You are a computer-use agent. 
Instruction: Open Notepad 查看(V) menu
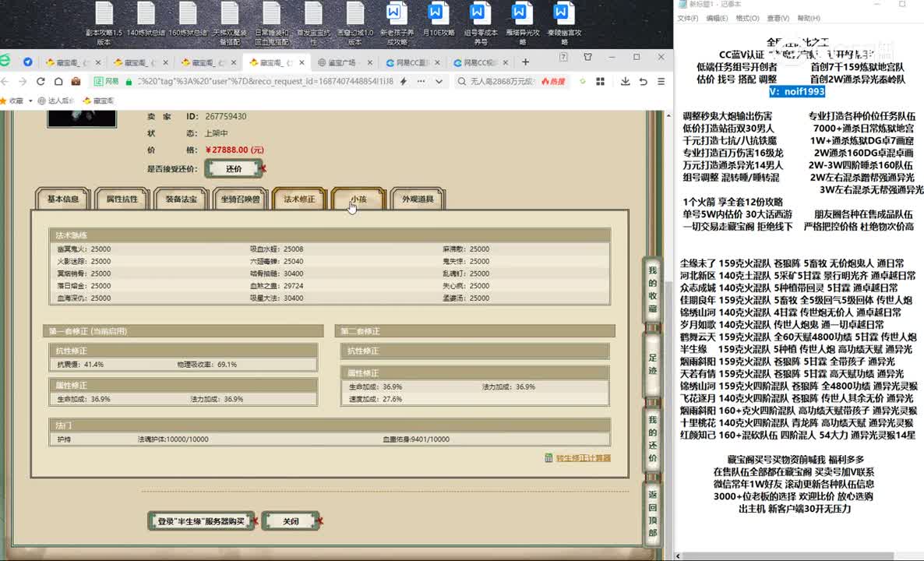[x=778, y=18]
